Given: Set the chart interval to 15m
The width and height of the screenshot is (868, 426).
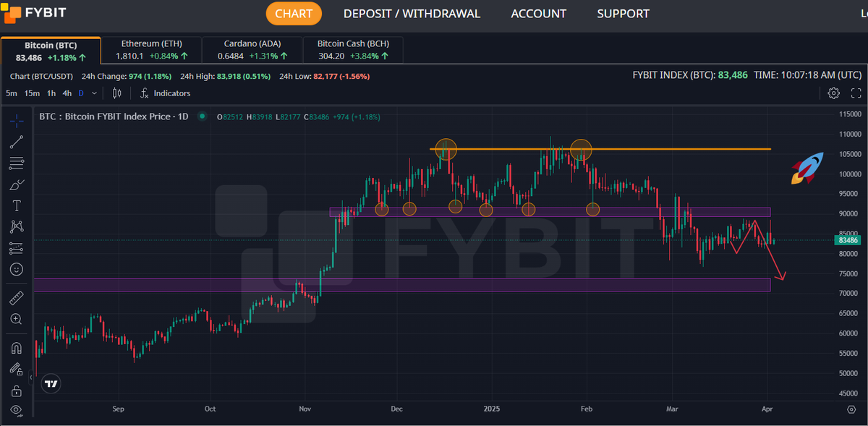Looking at the screenshot, I should (32, 93).
